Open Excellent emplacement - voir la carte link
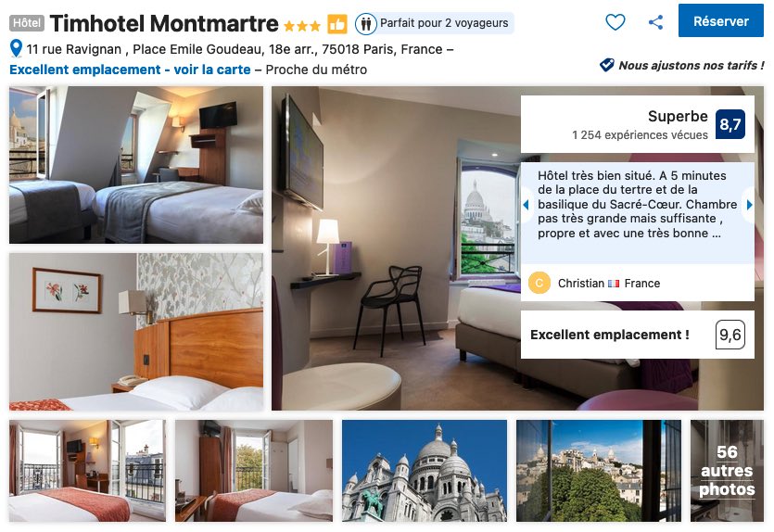Screen dimensions: 774x532 pyautogui.click(x=130, y=70)
